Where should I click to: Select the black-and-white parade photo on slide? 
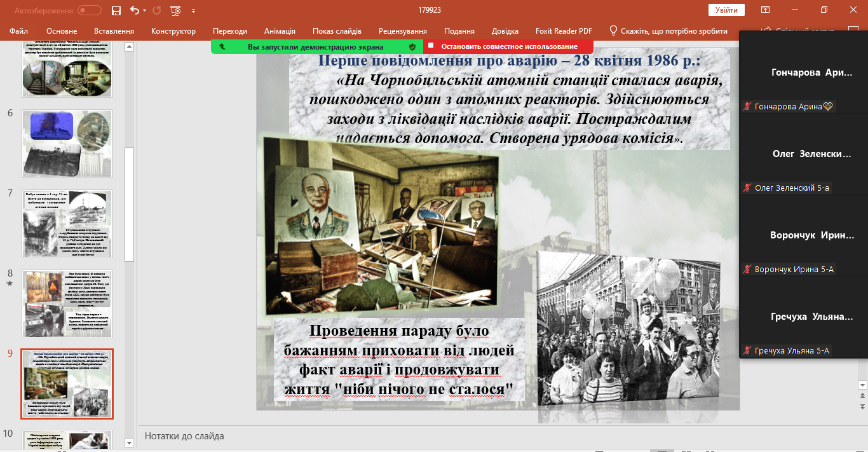point(628,329)
